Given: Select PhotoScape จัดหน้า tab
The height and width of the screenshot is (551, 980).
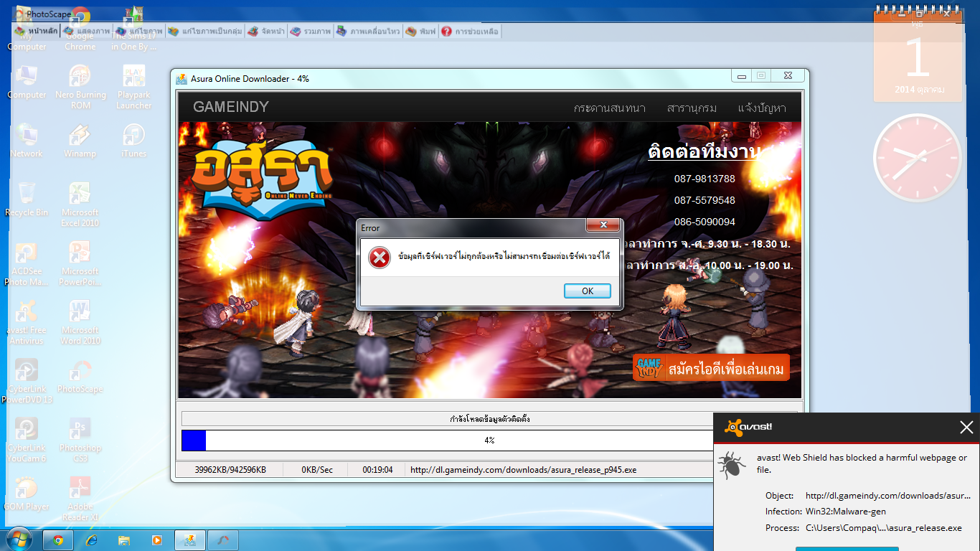Looking at the screenshot, I should [266, 32].
